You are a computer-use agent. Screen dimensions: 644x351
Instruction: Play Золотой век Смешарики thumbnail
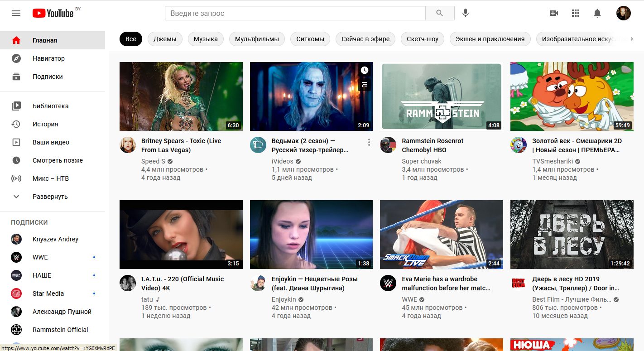point(572,96)
